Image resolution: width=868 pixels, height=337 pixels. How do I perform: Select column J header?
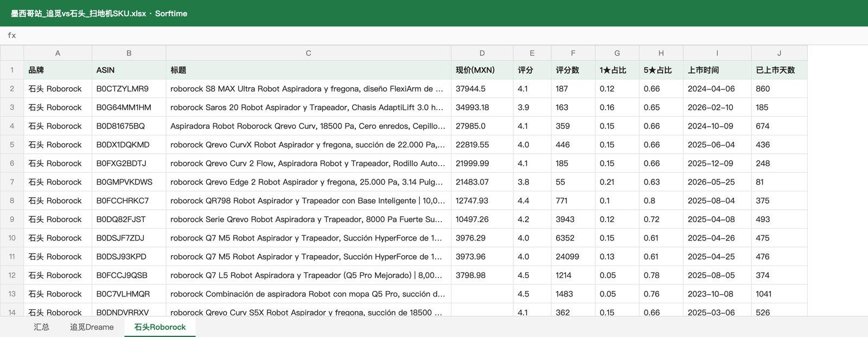(779, 53)
